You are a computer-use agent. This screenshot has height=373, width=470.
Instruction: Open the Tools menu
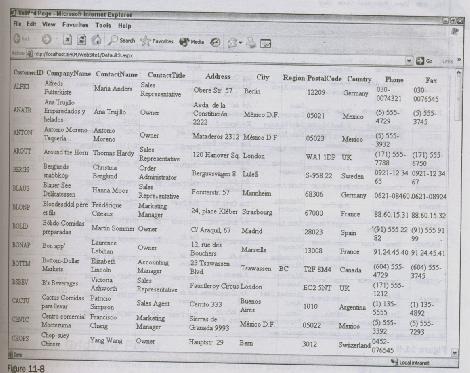(103, 25)
